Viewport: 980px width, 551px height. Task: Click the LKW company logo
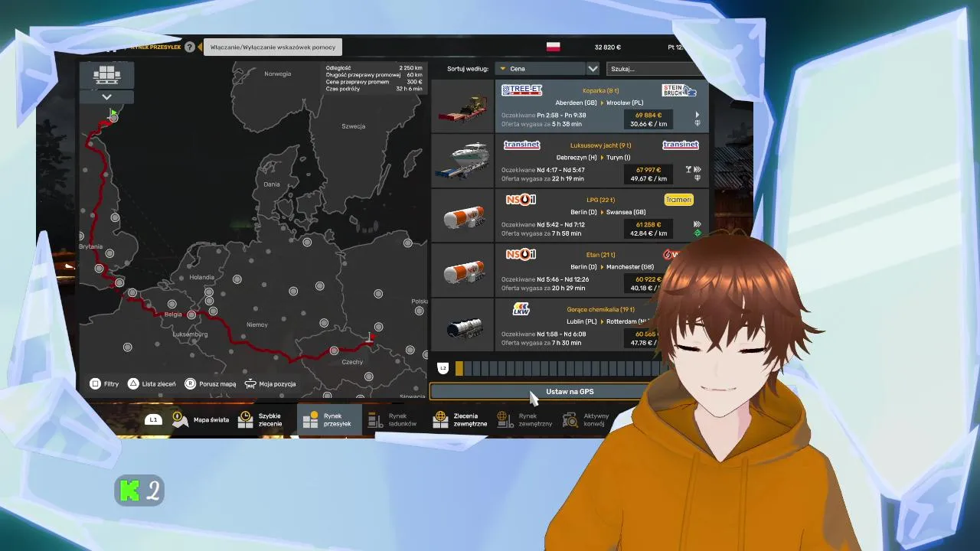pyautogui.click(x=521, y=309)
